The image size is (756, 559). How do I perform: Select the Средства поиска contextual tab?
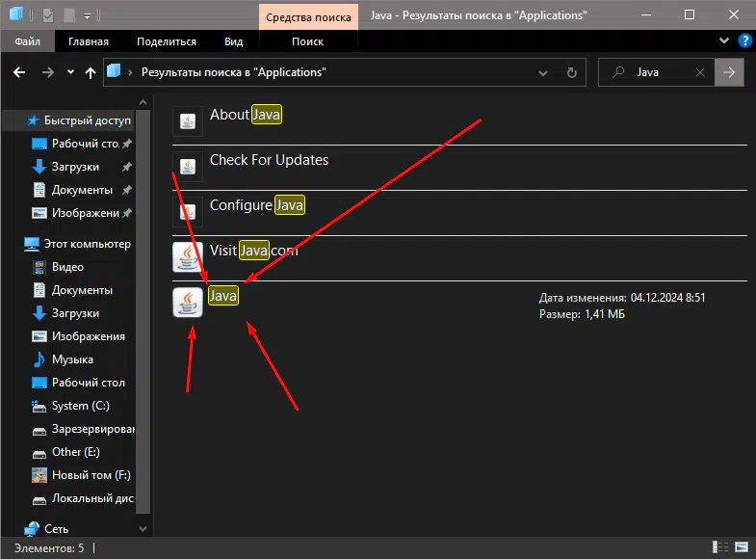click(308, 17)
